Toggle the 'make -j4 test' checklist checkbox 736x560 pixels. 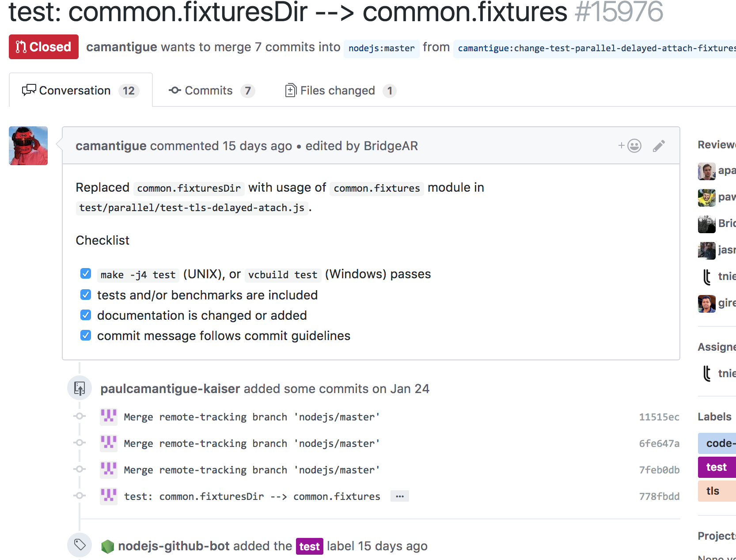[x=86, y=274]
